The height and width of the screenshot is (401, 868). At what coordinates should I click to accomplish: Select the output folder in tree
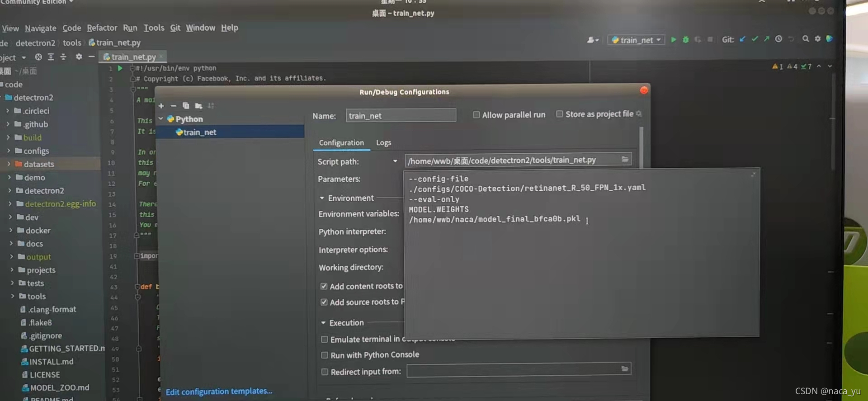38,257
